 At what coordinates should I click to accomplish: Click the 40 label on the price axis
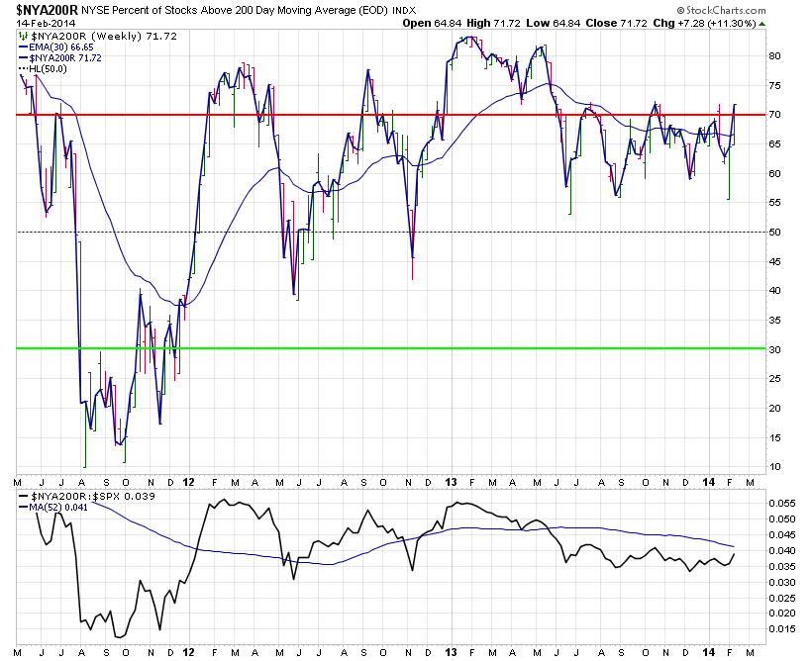point(774,290)
